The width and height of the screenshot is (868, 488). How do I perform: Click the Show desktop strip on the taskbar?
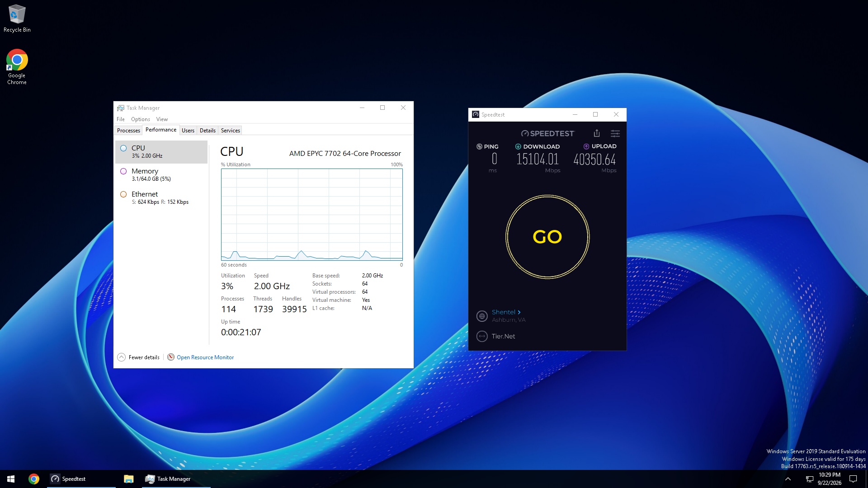tap(867, 479)
